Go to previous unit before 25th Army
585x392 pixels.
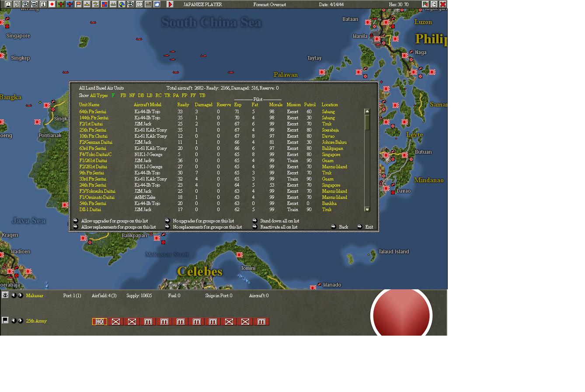click(14, 321)
